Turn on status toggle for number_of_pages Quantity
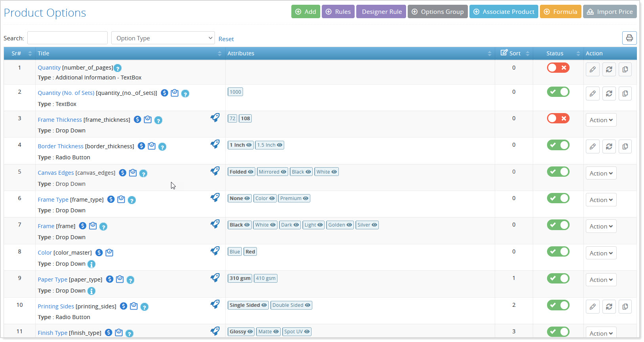This screenshot has width=644, height=342. (558, 68)
